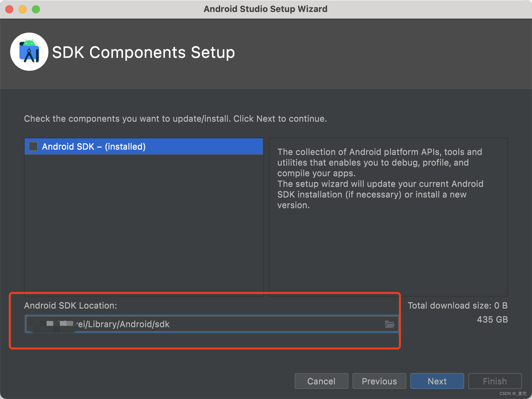The width and height of the screenshot is (532, 399).
Task: Click the Android SDK Location label
Action: [70, 306]
